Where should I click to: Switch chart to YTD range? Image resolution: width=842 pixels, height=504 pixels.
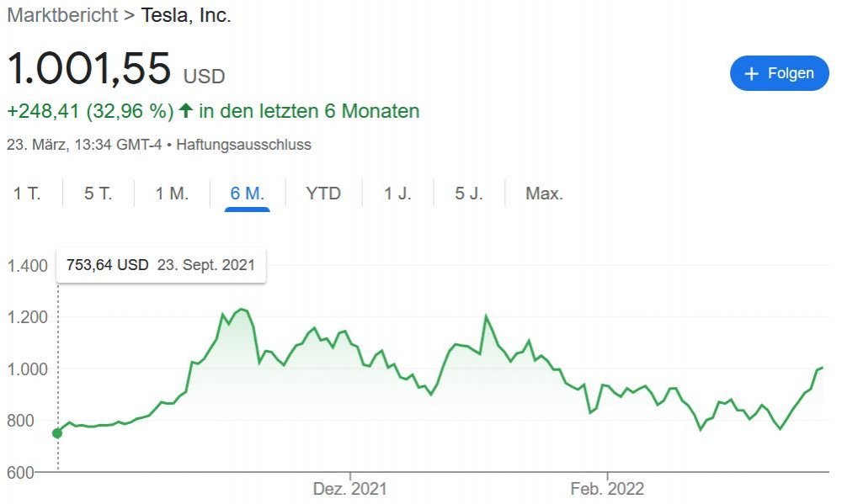click(x=323, y=194)
